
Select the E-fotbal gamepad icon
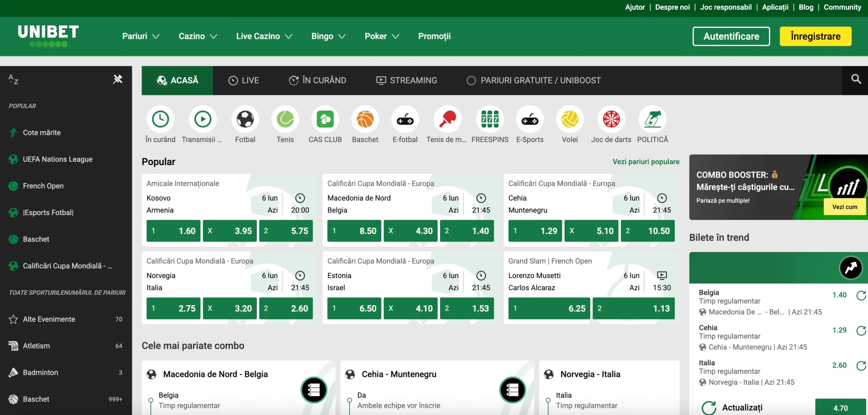click(405, 119)
